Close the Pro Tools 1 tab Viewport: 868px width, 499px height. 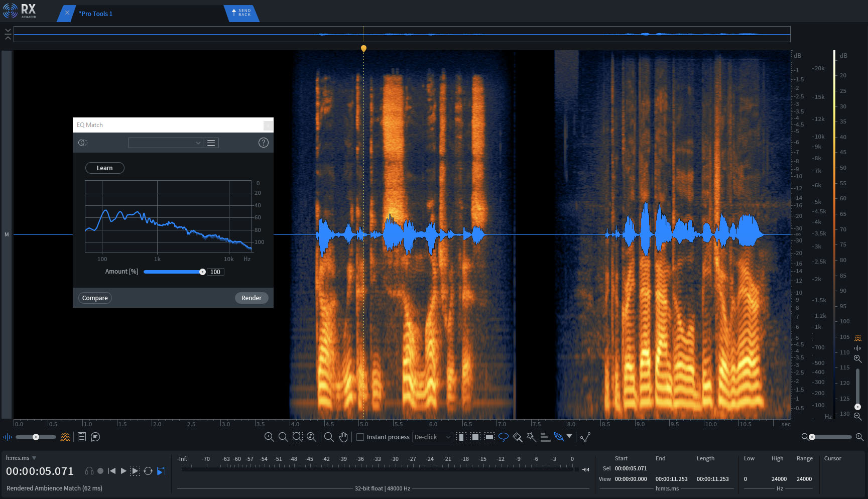point(67,13)
